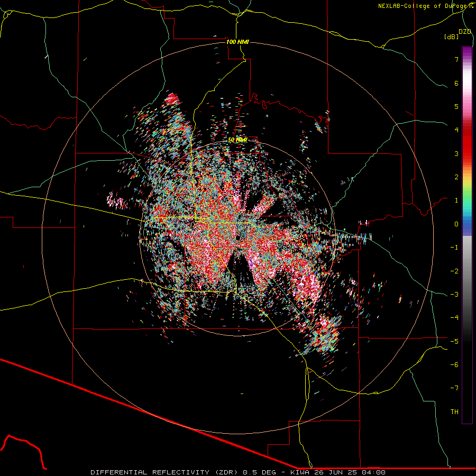The image size is (476, 476).
Task: Click the -6 value on color scale
Action: point(454,365)
